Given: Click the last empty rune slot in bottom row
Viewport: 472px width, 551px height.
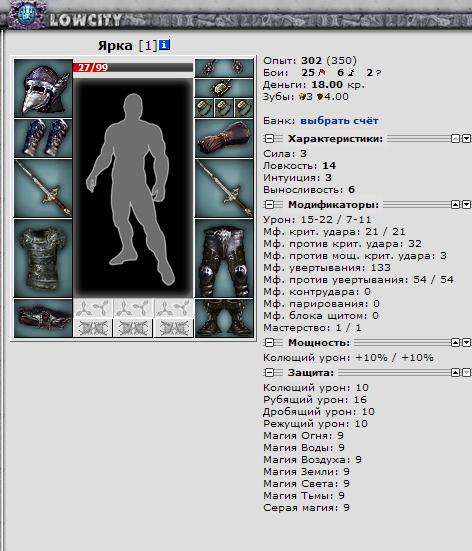Looking at the screenshot, I should pos(173,328).
